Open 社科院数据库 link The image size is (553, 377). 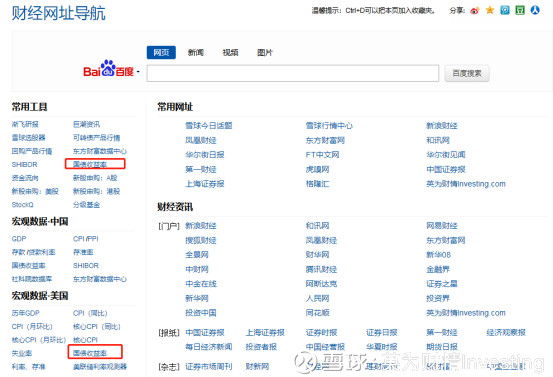pos(32,279)
